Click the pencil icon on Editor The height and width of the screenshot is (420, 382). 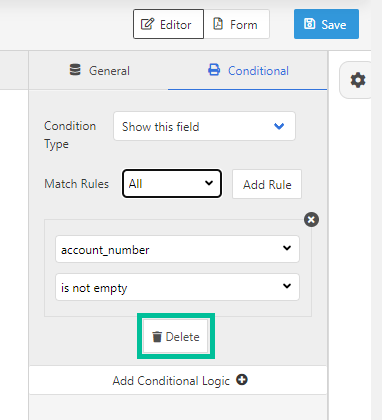coord(147,24)
